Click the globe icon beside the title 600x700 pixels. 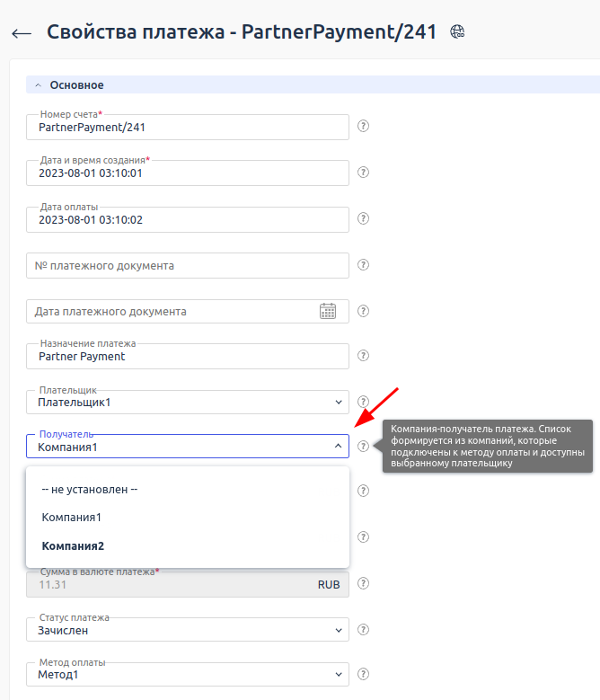pyautogui.click(x=458, y=32)
